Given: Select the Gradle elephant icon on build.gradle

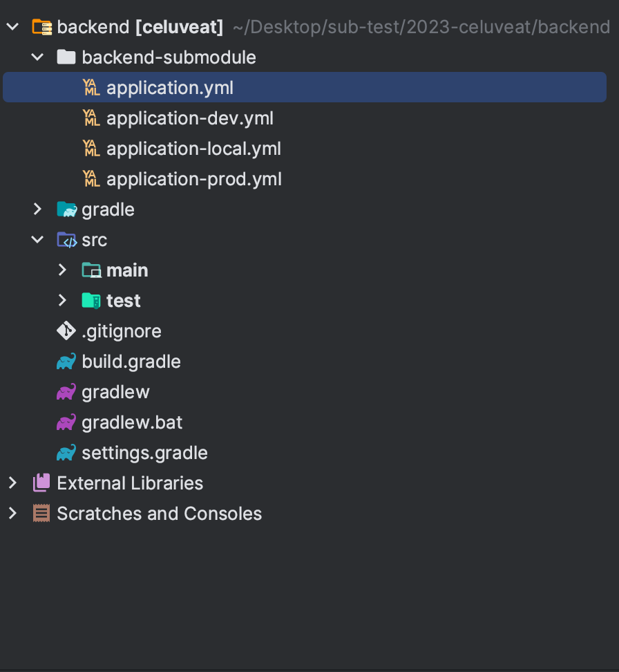Looking at the screenshot, I should (66, 361).
